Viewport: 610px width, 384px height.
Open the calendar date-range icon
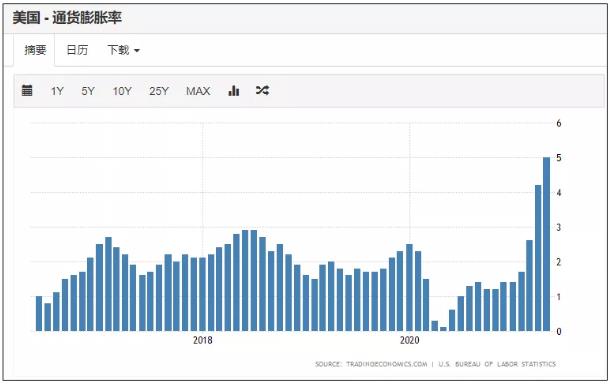pos(27,91)
